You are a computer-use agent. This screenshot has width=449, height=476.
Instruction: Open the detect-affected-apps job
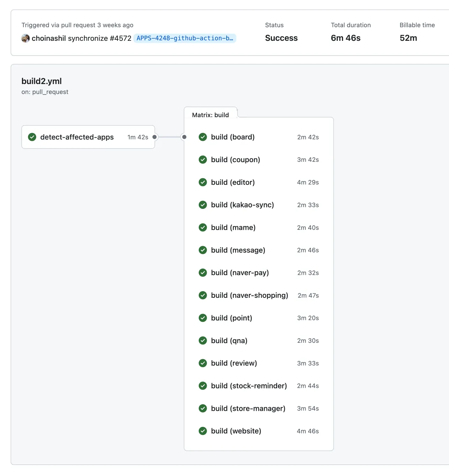click(77, 137)
